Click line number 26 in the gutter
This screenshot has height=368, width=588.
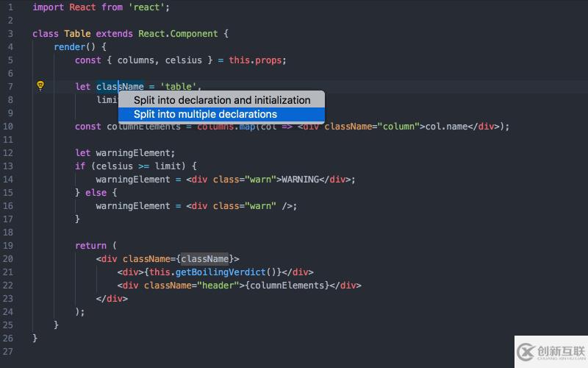pyautogui.click(x=8, y=339)
